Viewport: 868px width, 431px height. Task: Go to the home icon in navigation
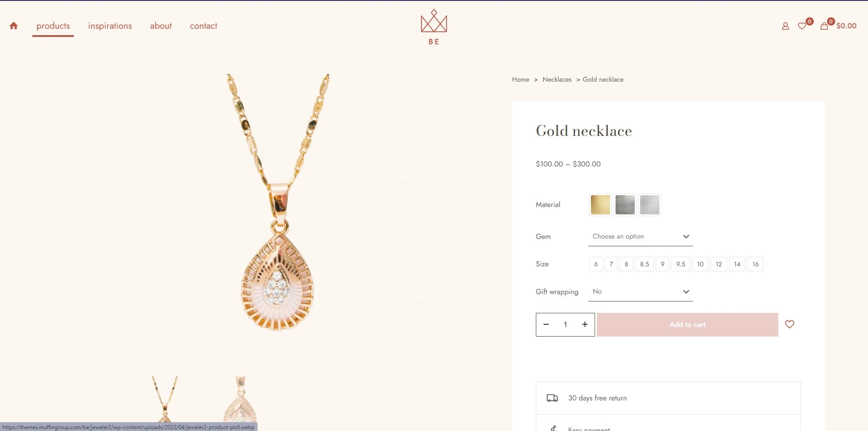(x=14, y=26)
